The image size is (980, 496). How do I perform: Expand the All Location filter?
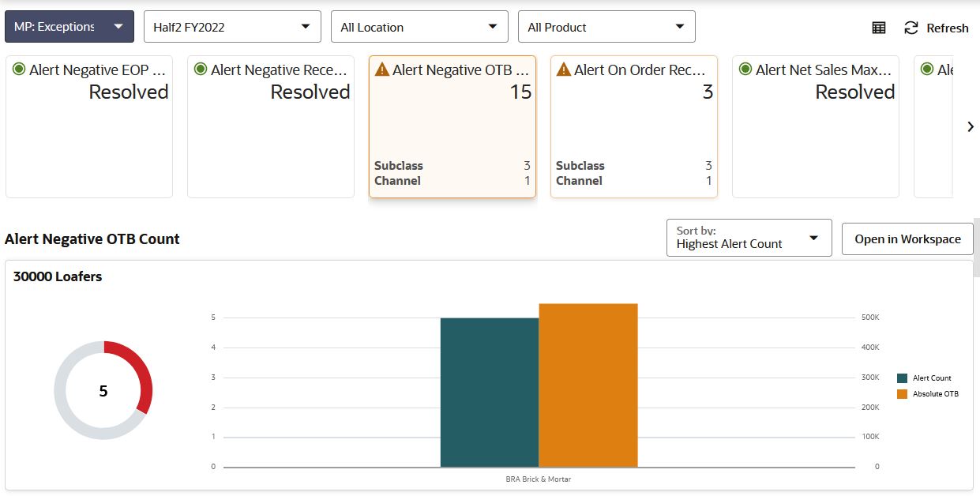pyautogui.click(x=419, y=25)
